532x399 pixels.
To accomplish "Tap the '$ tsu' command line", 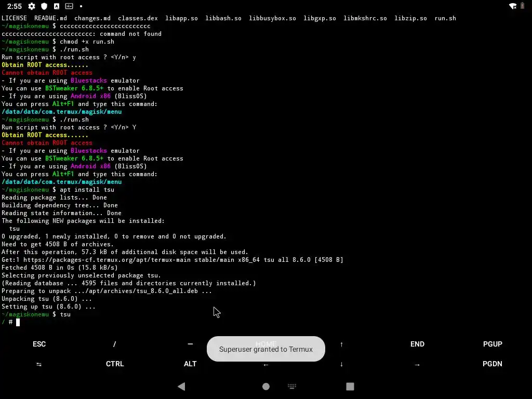I will pos(36,314).
